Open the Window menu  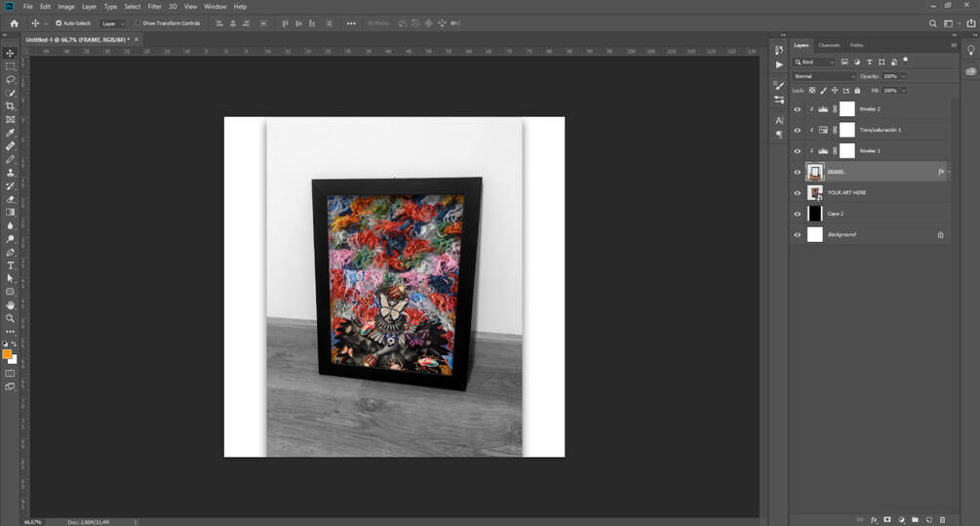215,6
